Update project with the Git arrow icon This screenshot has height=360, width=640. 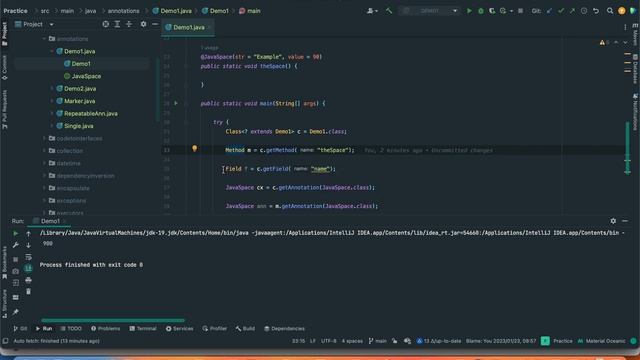[549, 11]
